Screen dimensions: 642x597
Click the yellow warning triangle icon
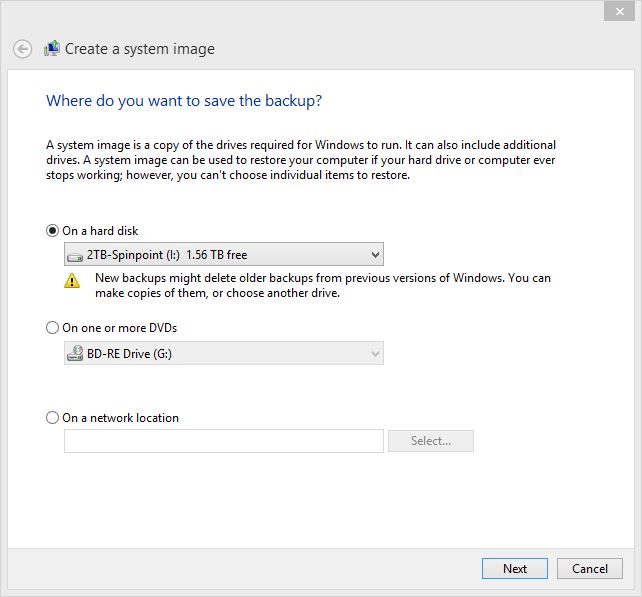pyautogui.click(x=72, y=281)
